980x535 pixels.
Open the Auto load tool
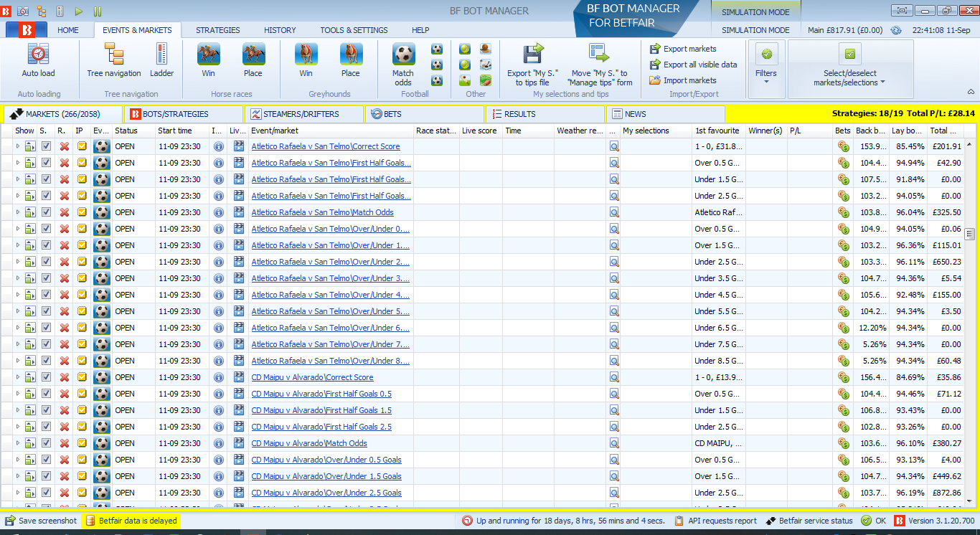pos(38,60)
